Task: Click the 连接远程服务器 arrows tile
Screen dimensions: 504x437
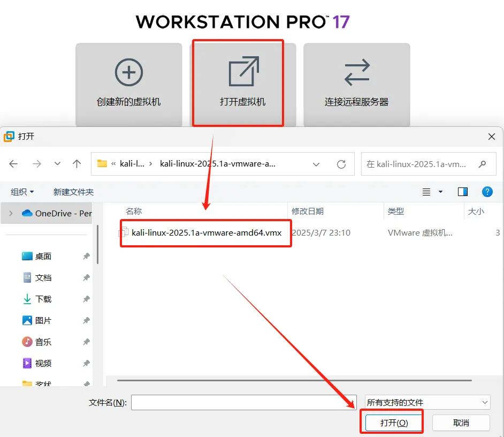Action: click(356, 84)
